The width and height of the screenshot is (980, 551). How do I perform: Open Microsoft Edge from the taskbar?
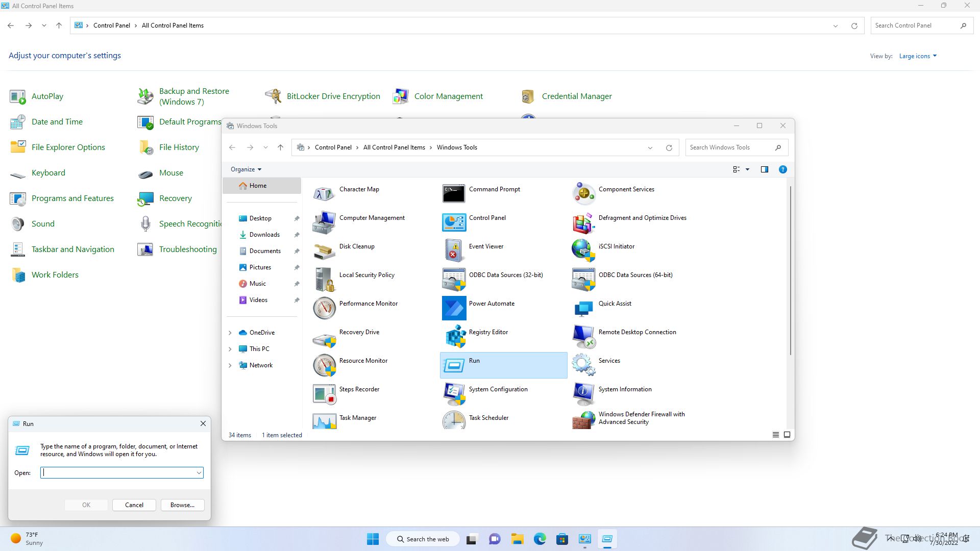[x=540, y=539]
